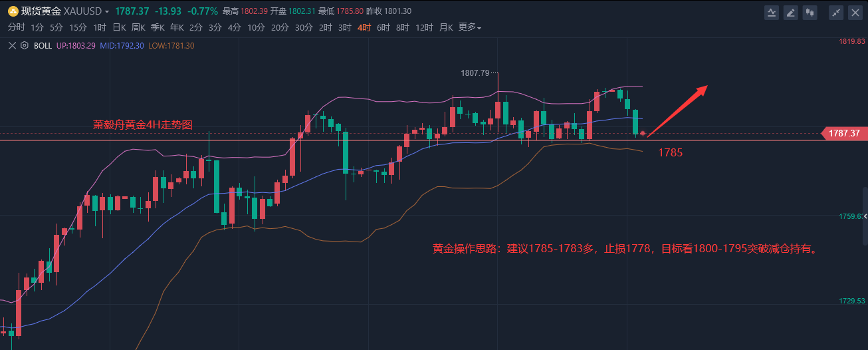The height and width of the screenshot is (350, 868).
Task: Click the gold XAUUSD symbol icon
Action: pyautogui.click(x=13, y=11)
